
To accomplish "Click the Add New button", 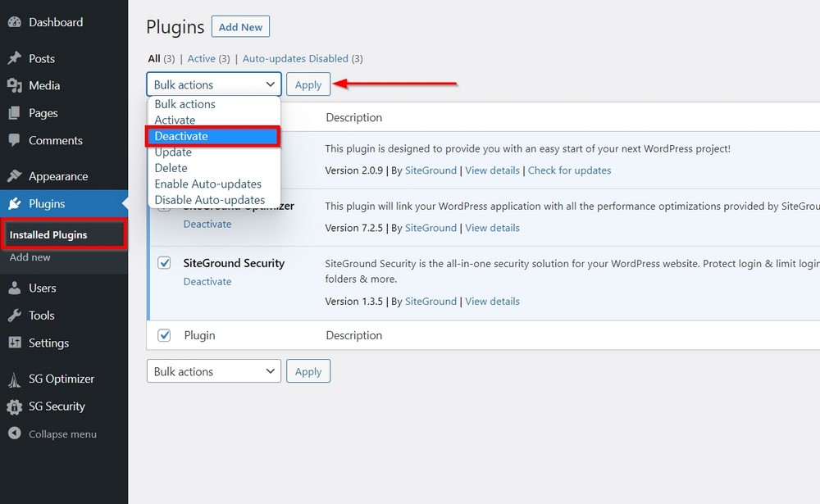I will (x=240, y=27).
